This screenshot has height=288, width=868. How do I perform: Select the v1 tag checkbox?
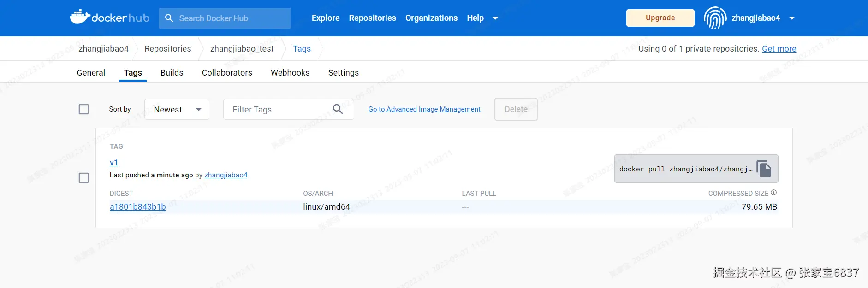[x=83, y=178]
